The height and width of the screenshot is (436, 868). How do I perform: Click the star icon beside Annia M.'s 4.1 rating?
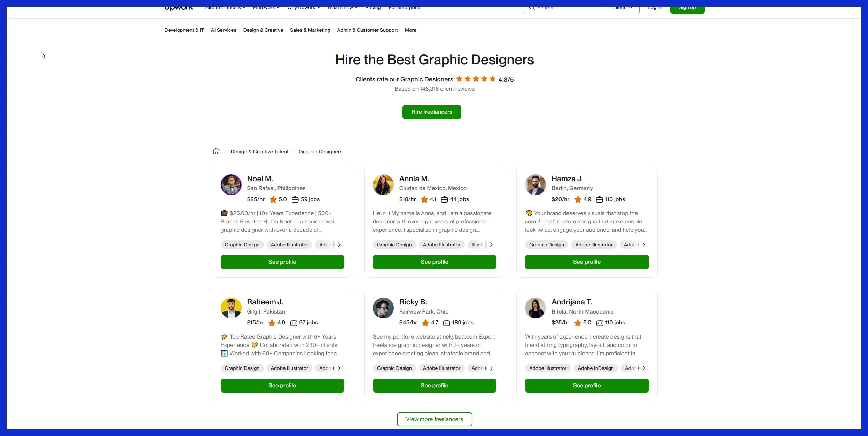click(424, 199)
